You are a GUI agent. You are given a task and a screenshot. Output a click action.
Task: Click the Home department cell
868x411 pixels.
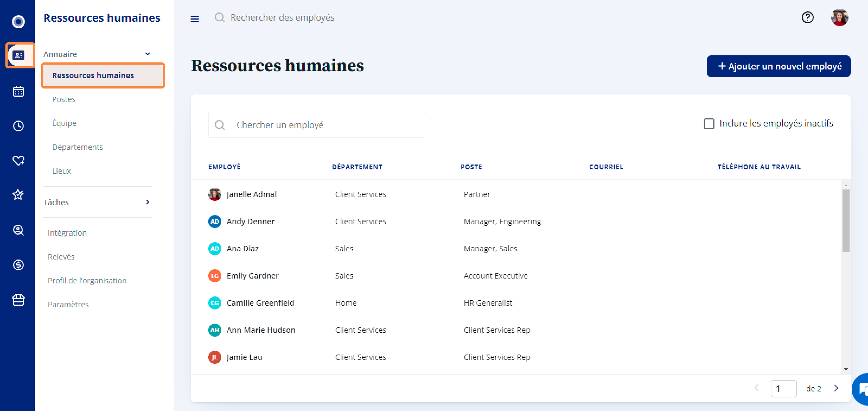[346, 303]
